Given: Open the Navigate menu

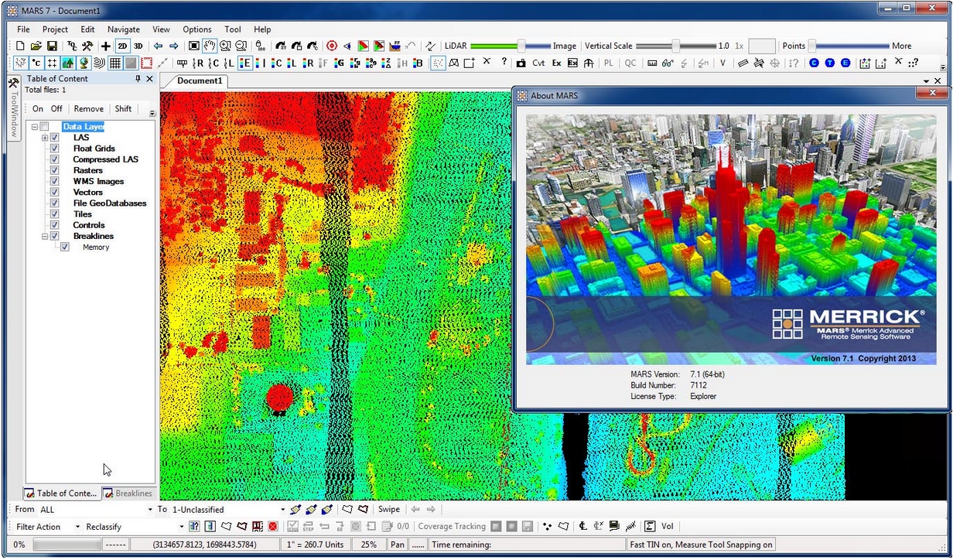Looking at the screenshot, I should click(124, 29).
